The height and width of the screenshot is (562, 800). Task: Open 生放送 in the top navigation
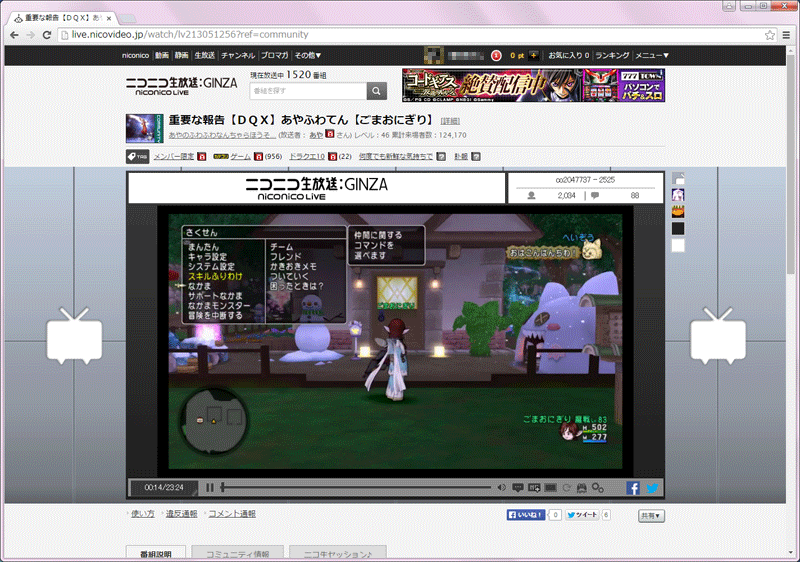pyautogui.click(x=205, y=55)
